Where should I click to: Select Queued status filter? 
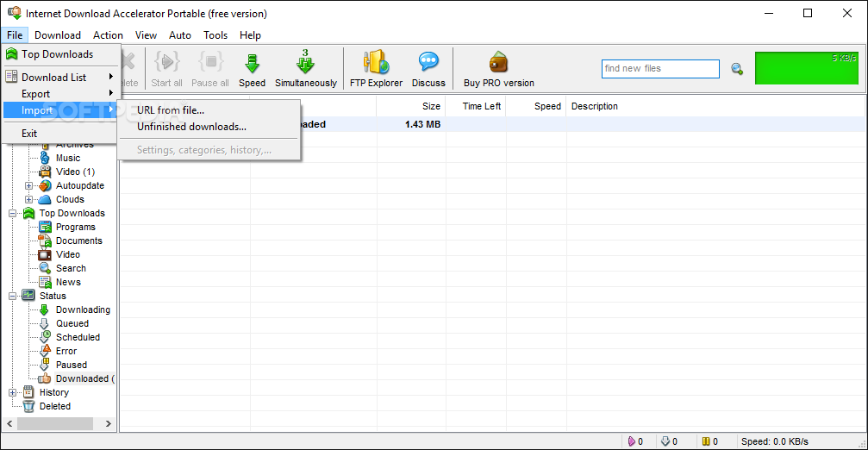[72, 324]
